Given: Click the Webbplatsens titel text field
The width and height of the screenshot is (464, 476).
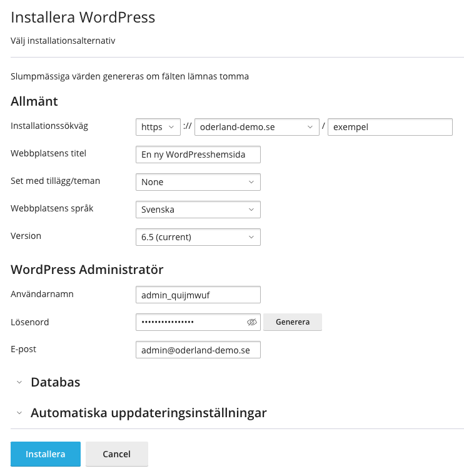Looking at the screenshot, I should [x=198, y=154].
